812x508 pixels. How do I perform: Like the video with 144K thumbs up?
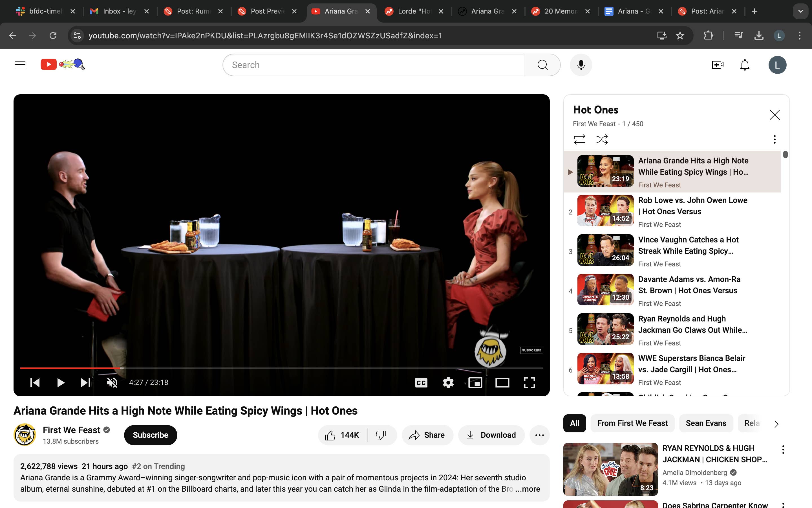click(342, 435)
